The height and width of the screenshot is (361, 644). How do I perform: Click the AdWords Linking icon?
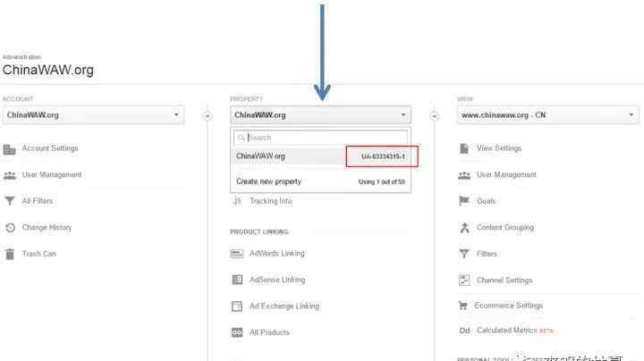237,254
